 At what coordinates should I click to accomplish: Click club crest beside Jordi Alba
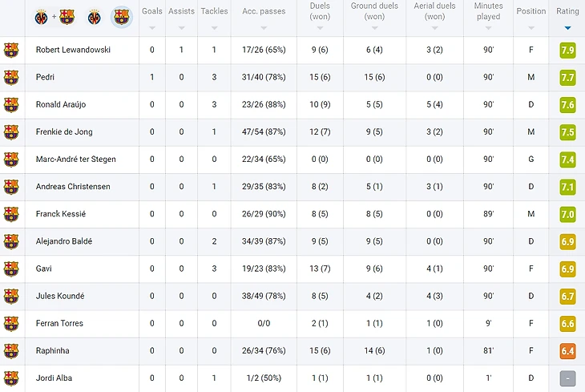11,378
